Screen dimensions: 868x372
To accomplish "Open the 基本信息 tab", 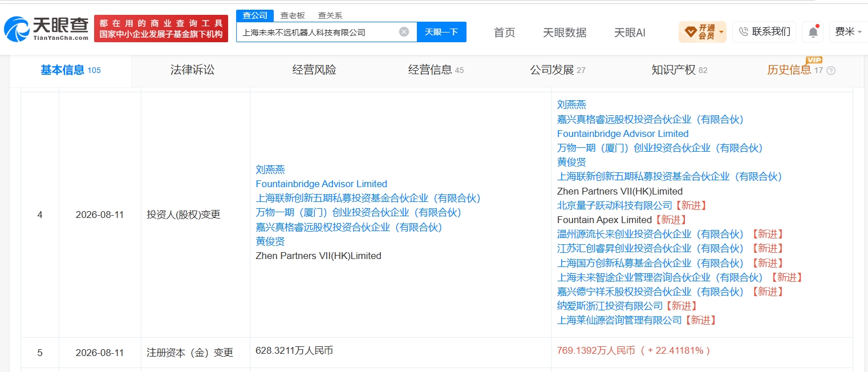I will 70,70.
